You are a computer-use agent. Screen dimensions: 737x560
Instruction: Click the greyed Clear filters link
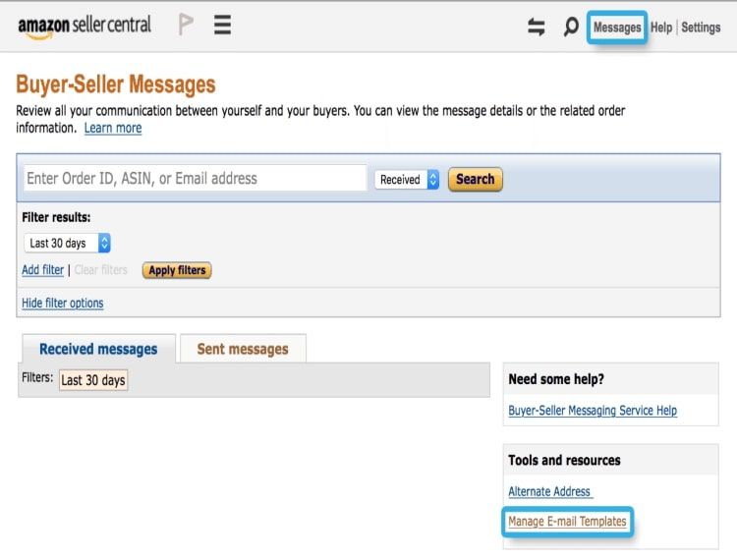100,269
